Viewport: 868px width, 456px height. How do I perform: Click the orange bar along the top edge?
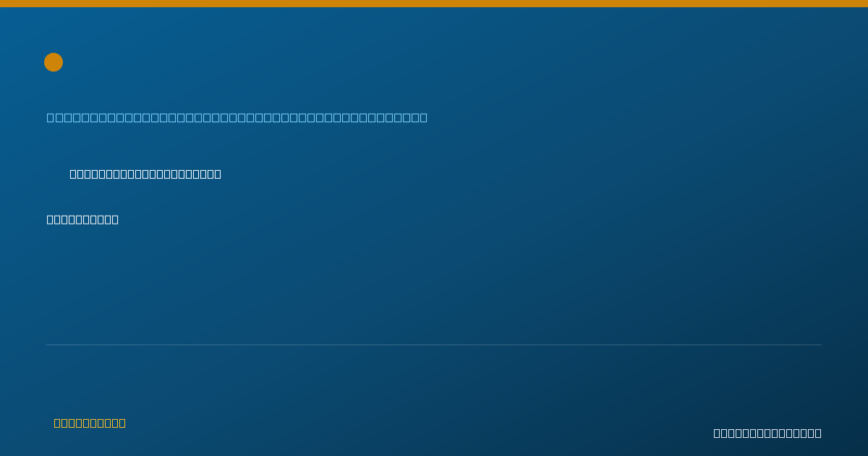point(434,4)
